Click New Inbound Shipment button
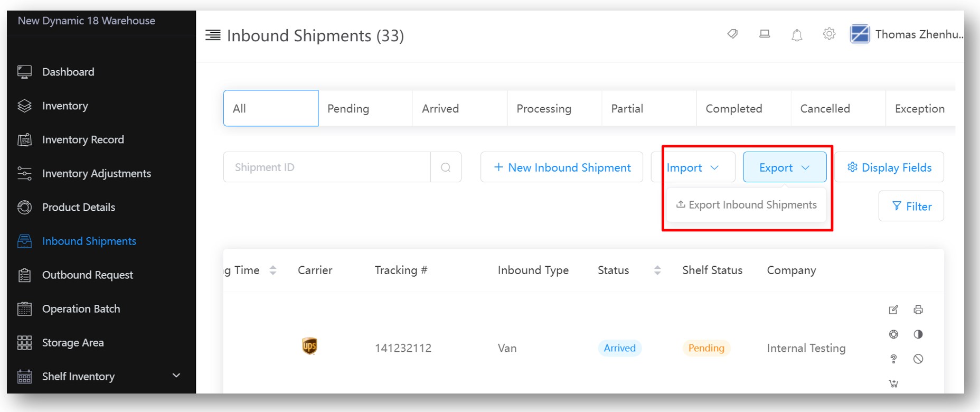 562,167
